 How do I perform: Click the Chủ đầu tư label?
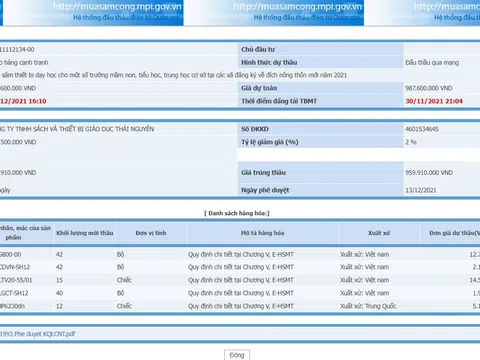[x=258, y=49]
